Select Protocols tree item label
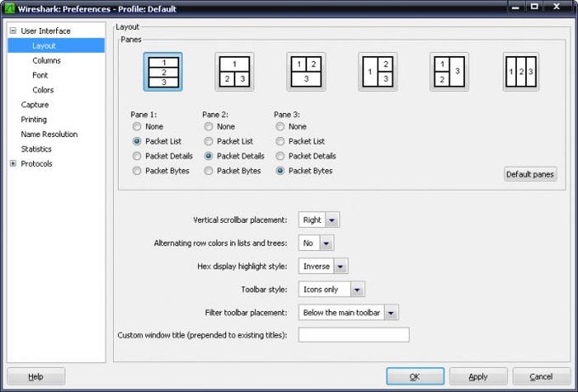 37,164
